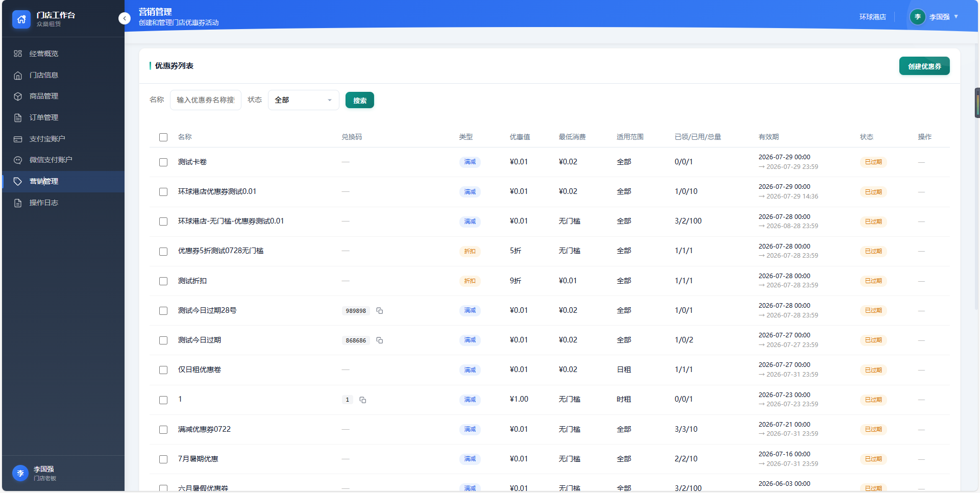Click the 已过期 status tag of 测试卡卷

click(873, 162)
